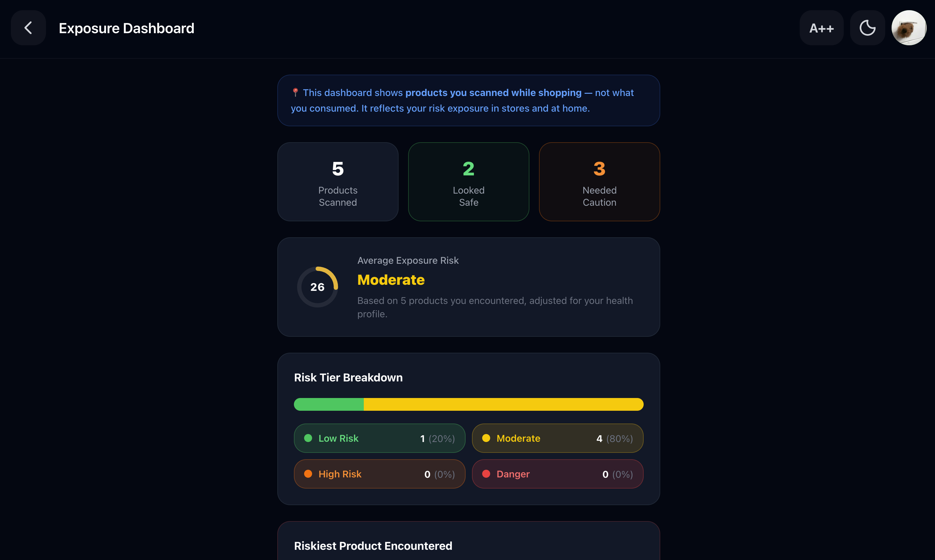Select the Danger tier chip
Screen dimensions: 935x560
[x=558, y=474]
